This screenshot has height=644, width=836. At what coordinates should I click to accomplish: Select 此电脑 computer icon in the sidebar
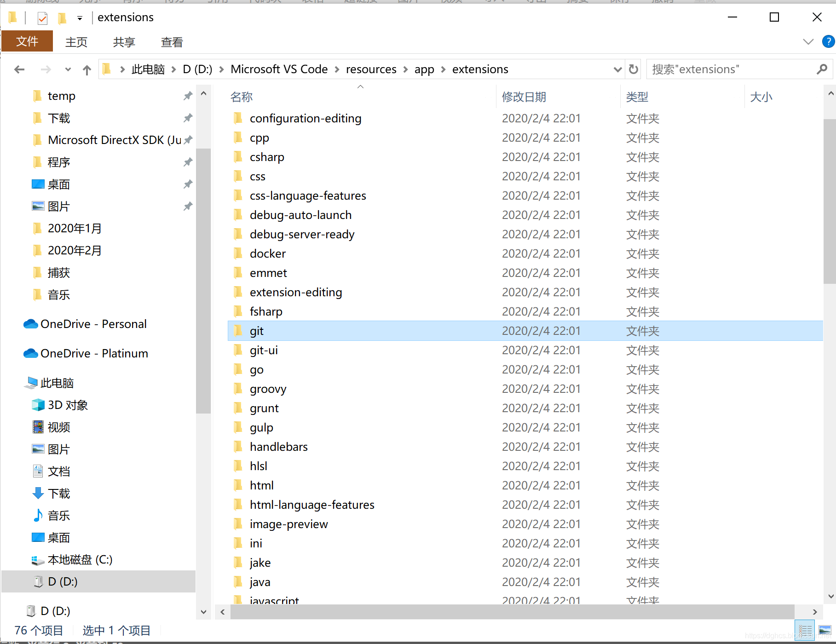click(31, 383)
